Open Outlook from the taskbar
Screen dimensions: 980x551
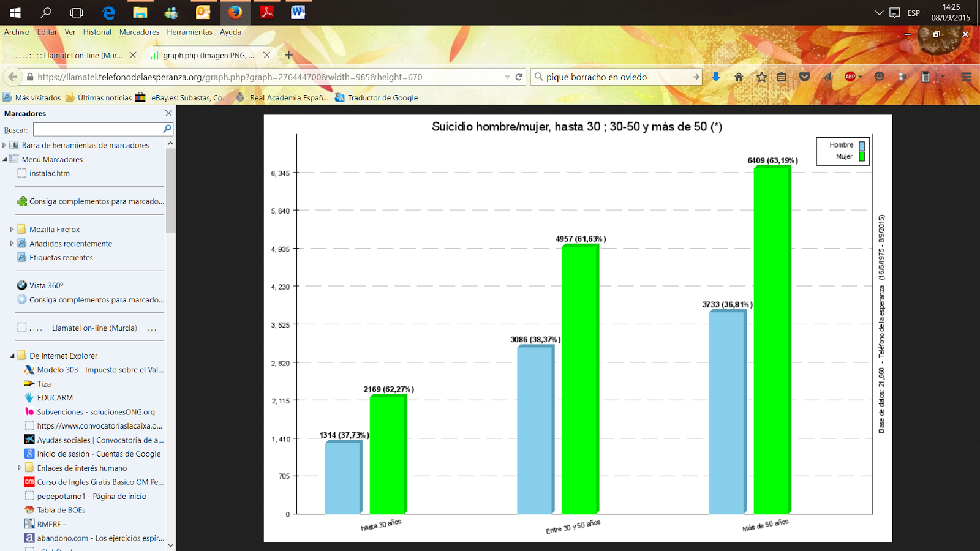tap(203, 12)
